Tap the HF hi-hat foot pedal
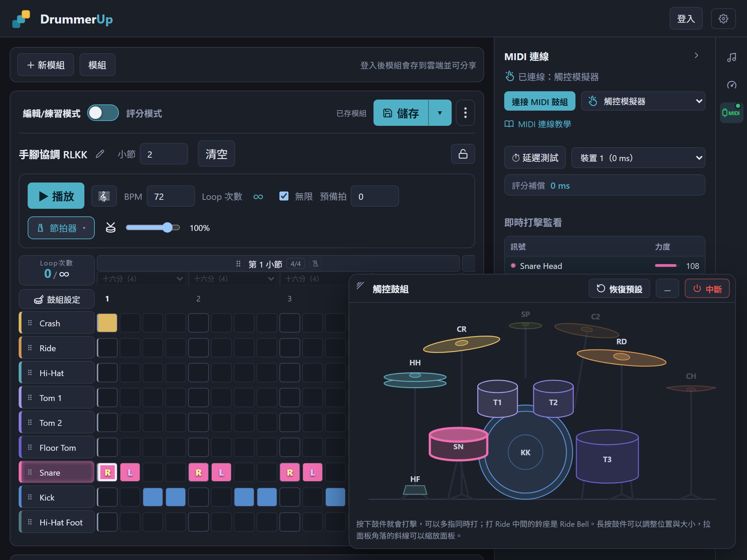This screenshot has height=560, width=747. (415, 489)
